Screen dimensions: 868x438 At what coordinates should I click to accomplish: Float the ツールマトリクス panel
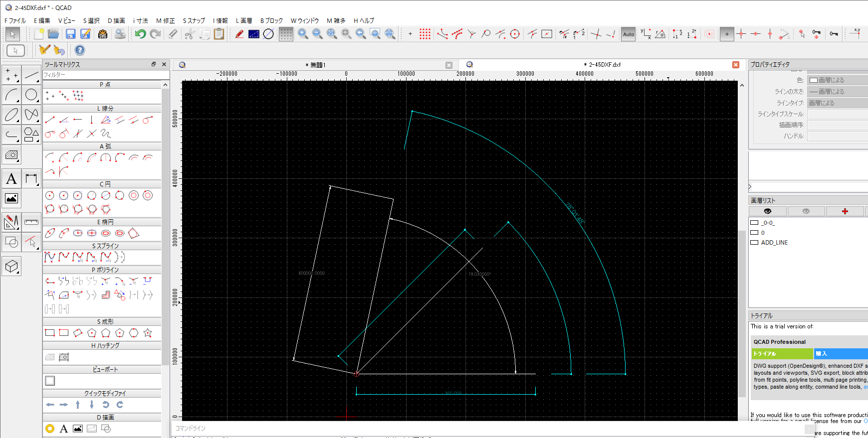154,64
